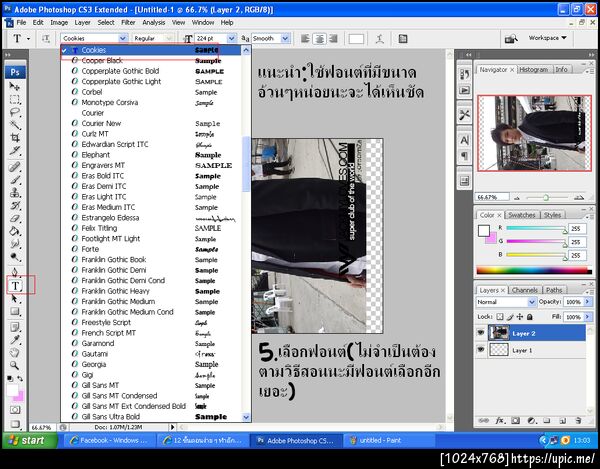Toggle Lock image pixels brush icon
This screenshot has height=469, width=600.
tap(510, 317)
